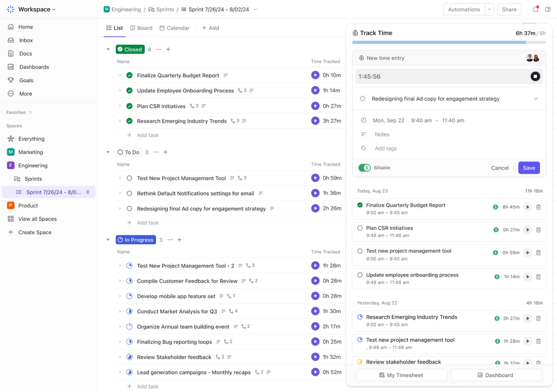Screen dimensions: 557x392
Task: Toggle the Billable switch off
Action: pos(364,168)
